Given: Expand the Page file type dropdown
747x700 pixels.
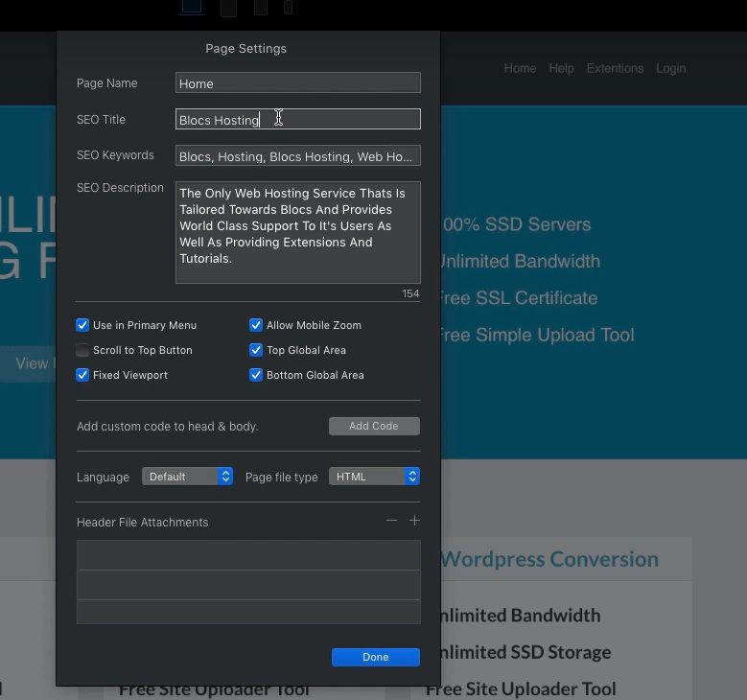Looking at the screenshot, I should pyautogui.click(x=374, y=477).
